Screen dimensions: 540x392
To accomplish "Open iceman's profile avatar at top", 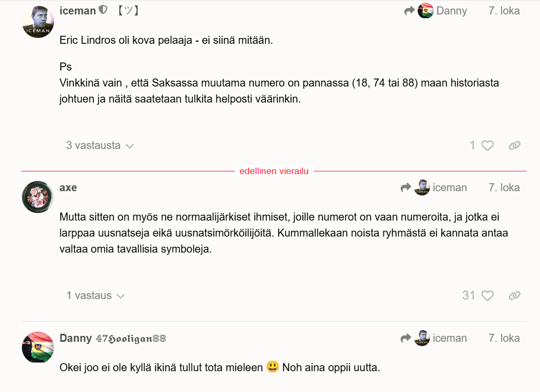I will pos(38,22).
